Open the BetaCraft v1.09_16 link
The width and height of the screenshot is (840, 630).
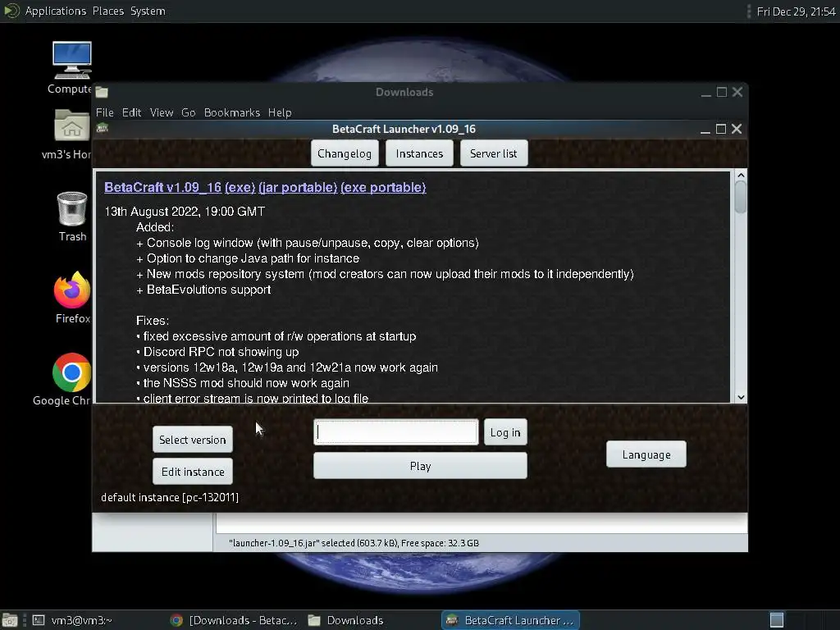[163, 188]
